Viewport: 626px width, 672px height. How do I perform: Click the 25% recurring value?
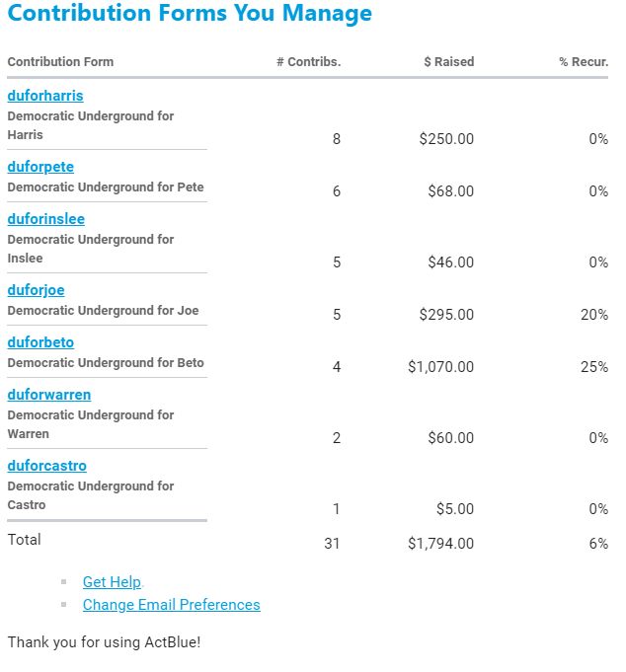pos(594,367)
